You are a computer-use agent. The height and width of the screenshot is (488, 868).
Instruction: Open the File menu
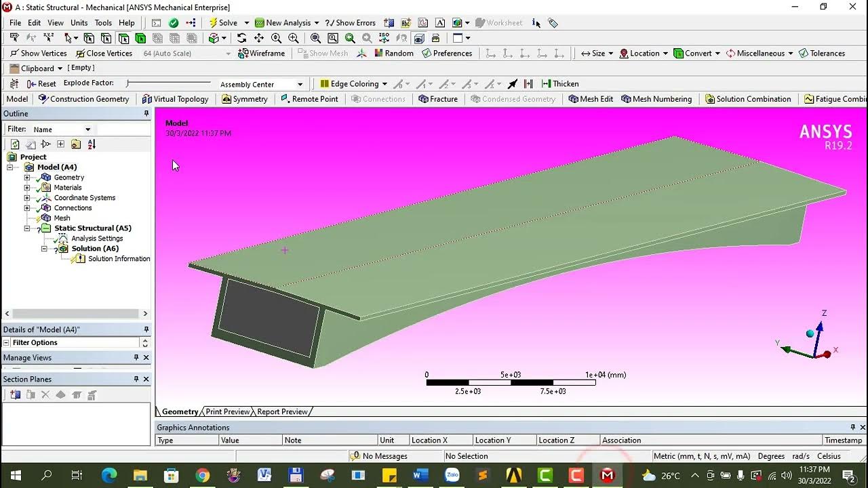(x=16, y=23)
